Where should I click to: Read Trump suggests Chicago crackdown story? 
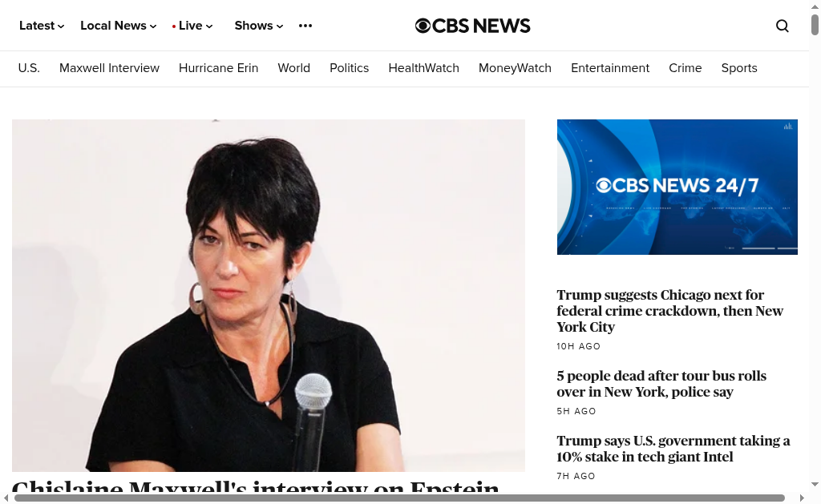pyautogui.click(x=669, y=311)
